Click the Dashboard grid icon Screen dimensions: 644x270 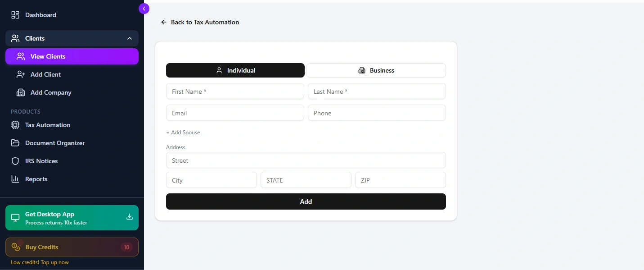tap(15, 15)
